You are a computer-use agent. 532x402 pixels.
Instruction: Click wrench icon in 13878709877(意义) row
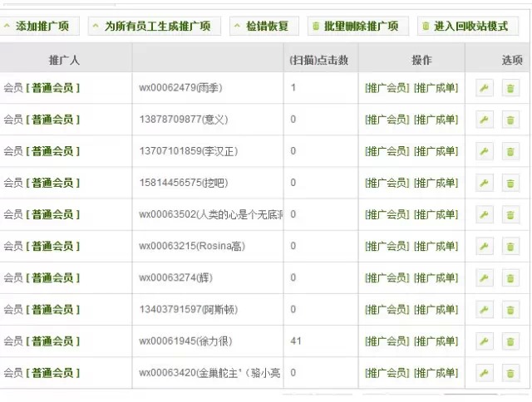point(485,120)
